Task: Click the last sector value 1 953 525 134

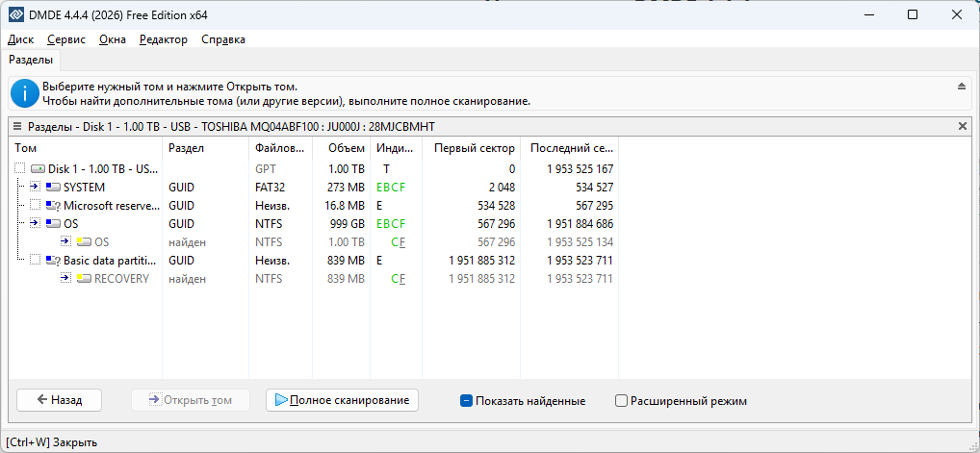Action: 580,241
